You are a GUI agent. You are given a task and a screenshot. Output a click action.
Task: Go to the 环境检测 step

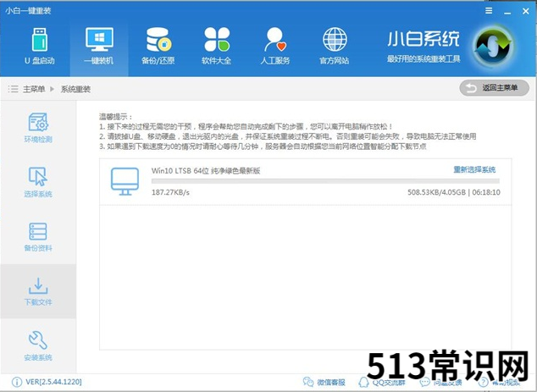[38, 128]
